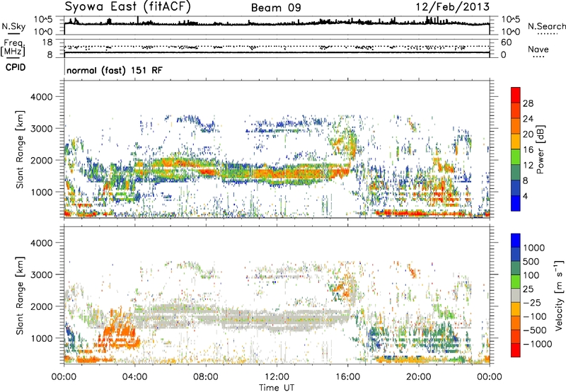The image size is (566, 392).
Task: Select the 'Nave' legend label
Action: point(538,49)
